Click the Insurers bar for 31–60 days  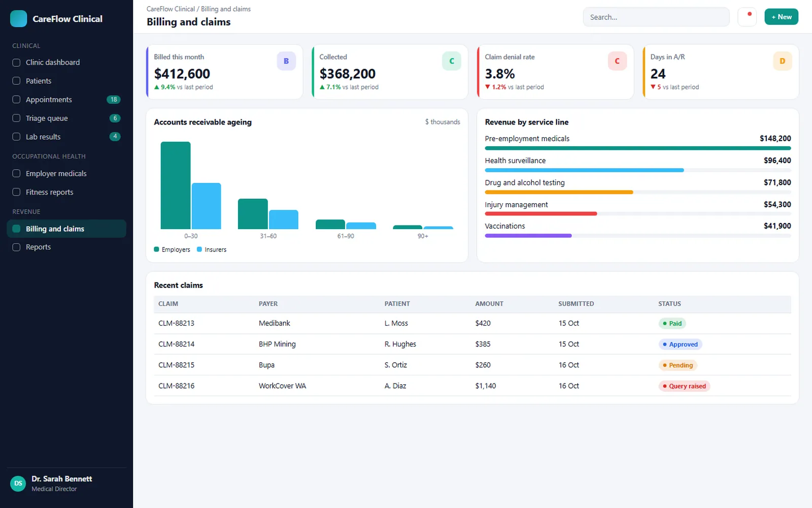coord(284,219)
